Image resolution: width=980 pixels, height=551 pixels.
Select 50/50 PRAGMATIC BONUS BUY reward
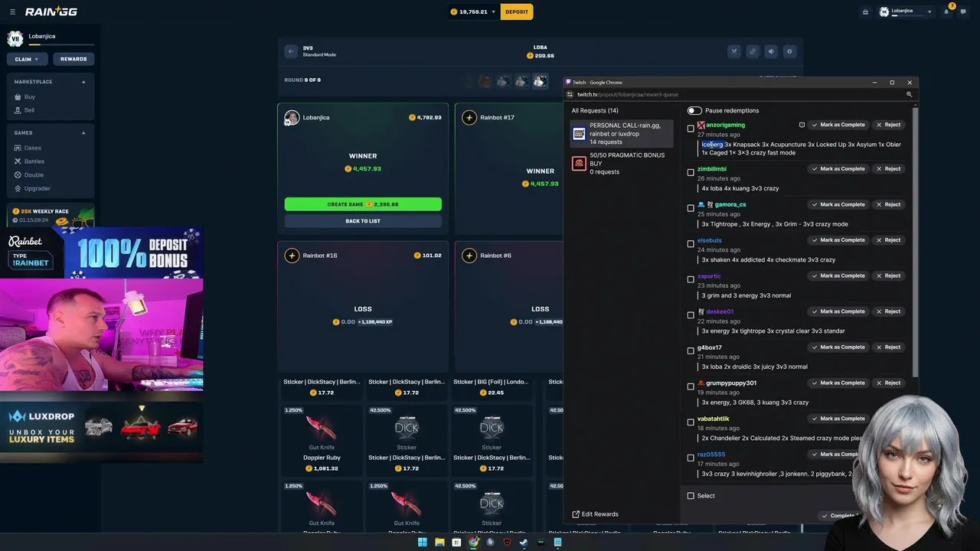pos(621,163)
